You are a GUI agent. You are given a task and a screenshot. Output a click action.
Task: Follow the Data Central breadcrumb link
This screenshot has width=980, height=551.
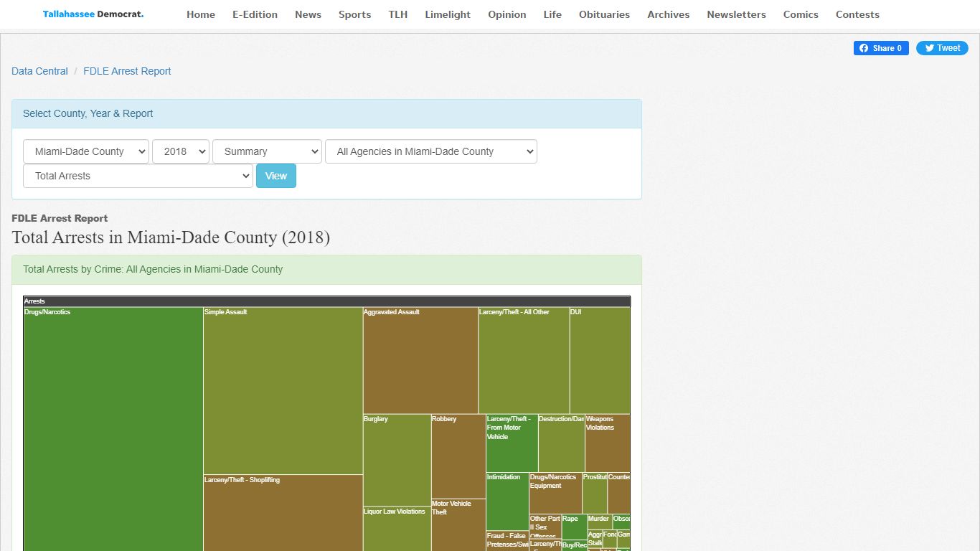point(39,71)
